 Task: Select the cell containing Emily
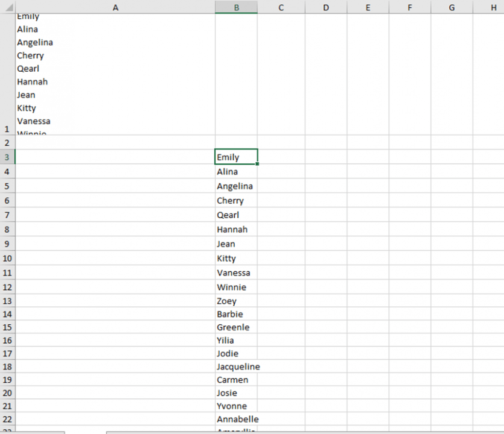(235, 157)
